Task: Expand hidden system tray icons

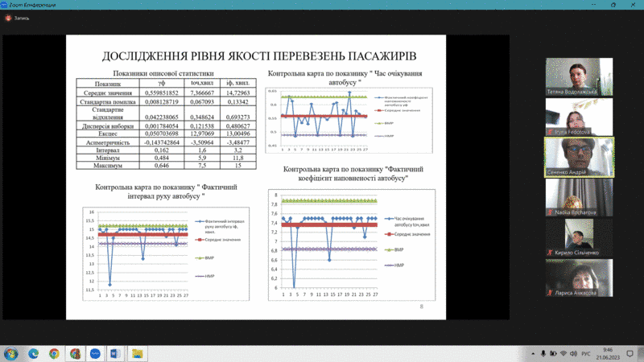Action: 533,353
